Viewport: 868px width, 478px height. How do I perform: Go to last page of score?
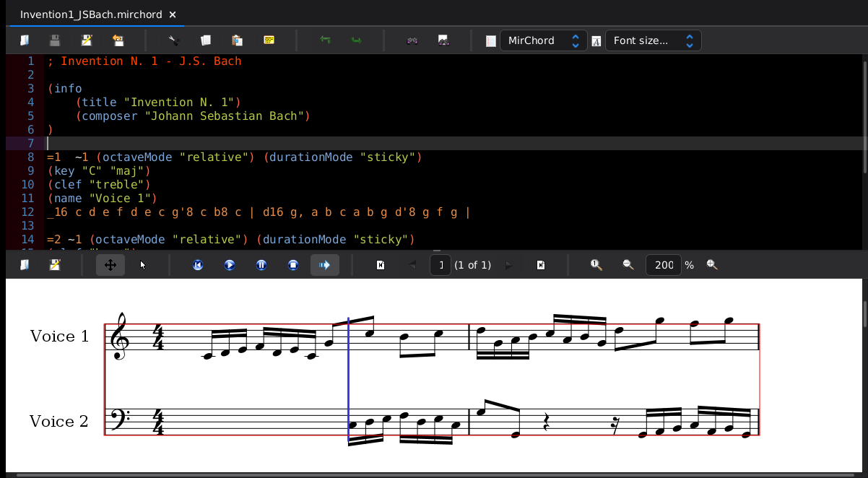pos(541,265)
